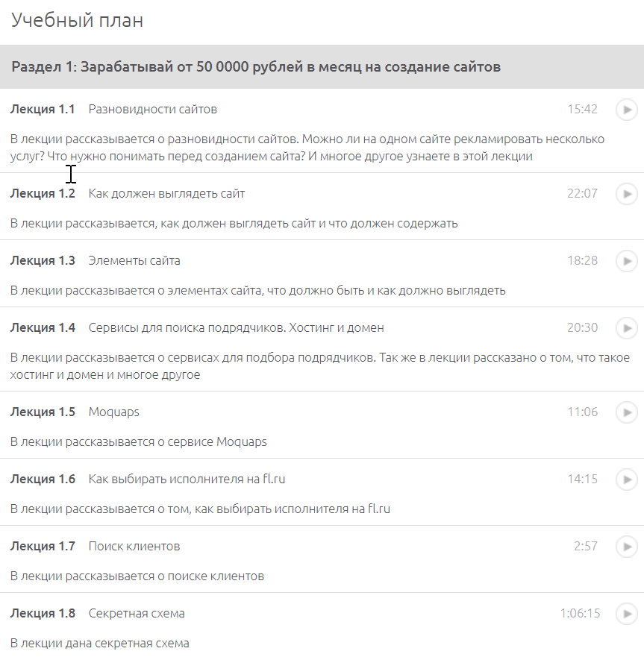
Task: Click play icon beside lecture 1.4
Action: [626, 328]
